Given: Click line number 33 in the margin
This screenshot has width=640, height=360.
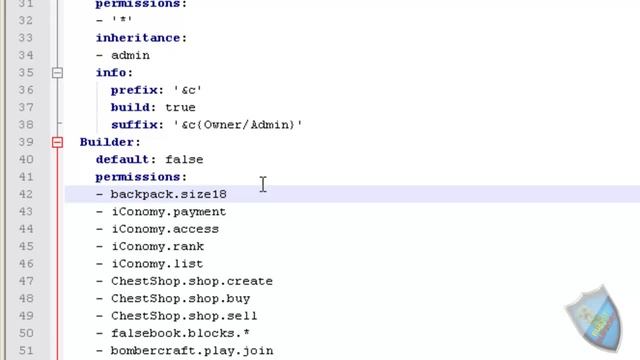Looking at the screenshot, I should point(26,38).
